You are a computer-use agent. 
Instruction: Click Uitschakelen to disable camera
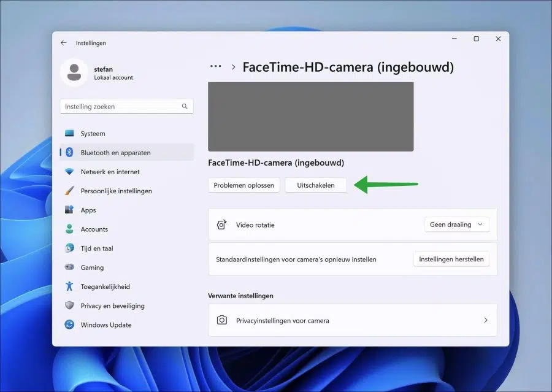click(316, 185)
